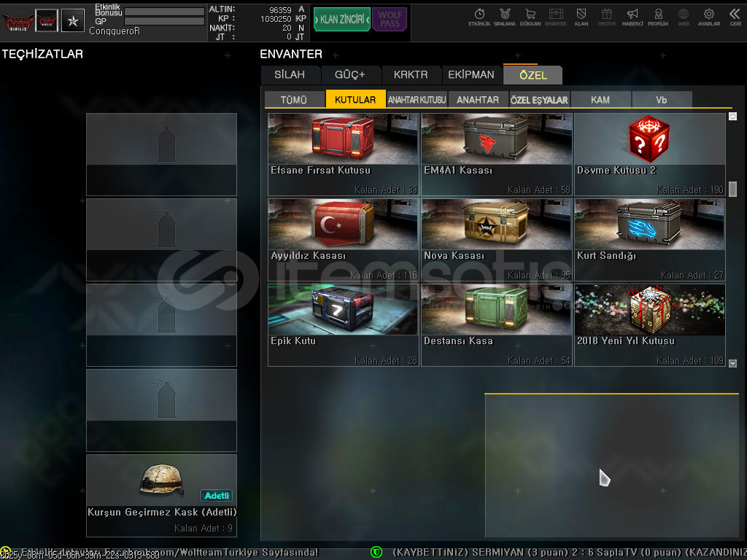
Task: Click the inventory scrollbar thumb
Action: coord(732,189)
